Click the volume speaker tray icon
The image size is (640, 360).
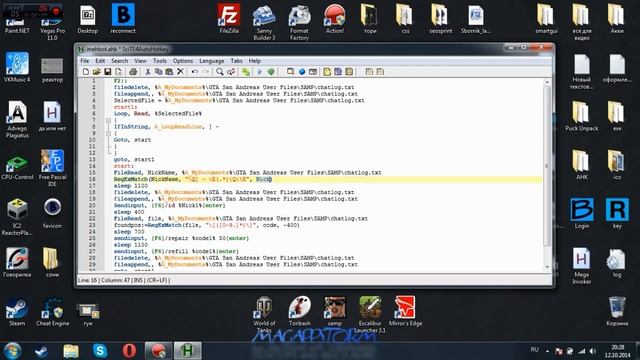[x=593, y=351]
